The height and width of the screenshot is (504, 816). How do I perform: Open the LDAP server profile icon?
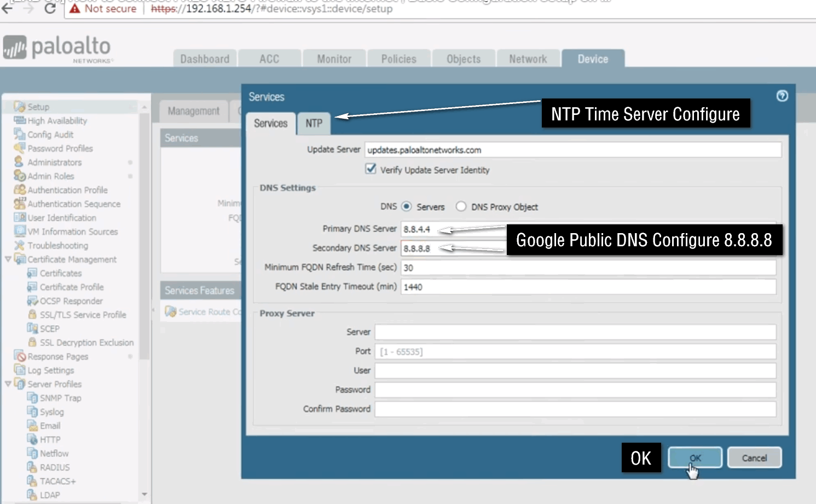tap(32, 495)
